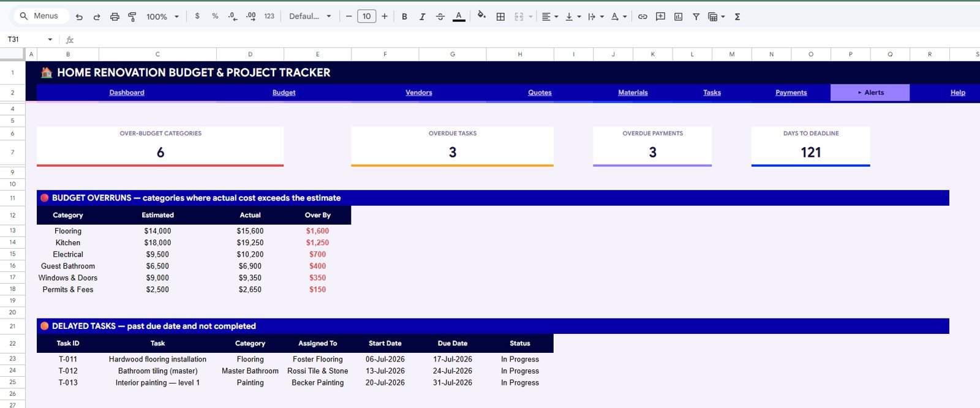Go to the Dashboard sheet link
This screenshot has width=980, height=408.
(127, 93)
